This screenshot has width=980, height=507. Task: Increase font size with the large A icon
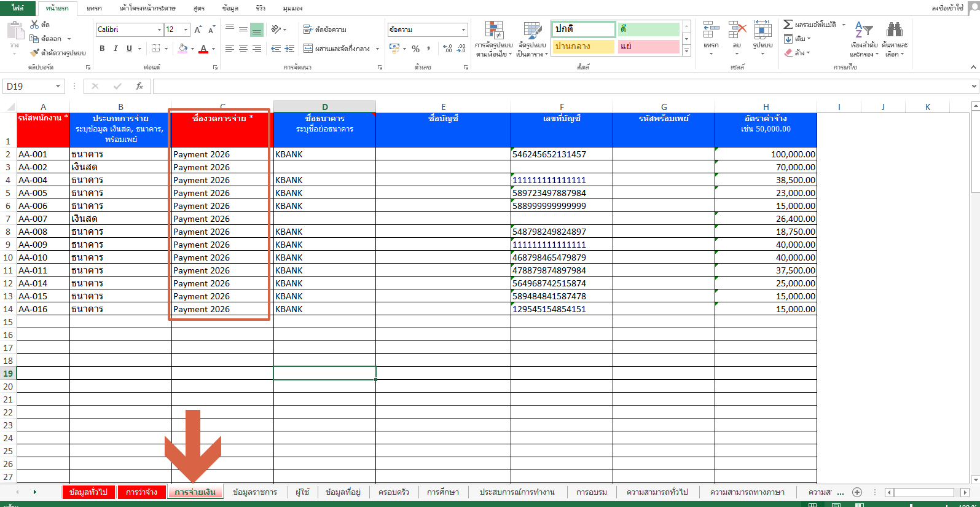pyautogui.click(x=198, y=29)
